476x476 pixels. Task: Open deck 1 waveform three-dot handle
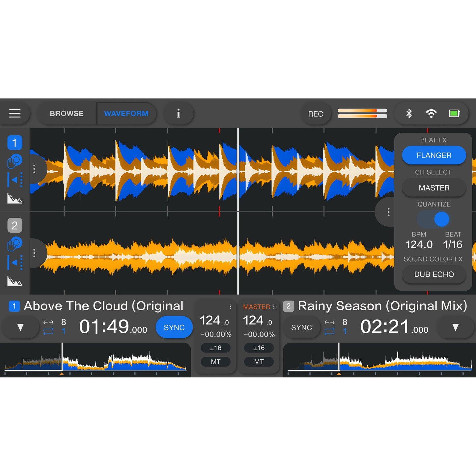(34, 169)
